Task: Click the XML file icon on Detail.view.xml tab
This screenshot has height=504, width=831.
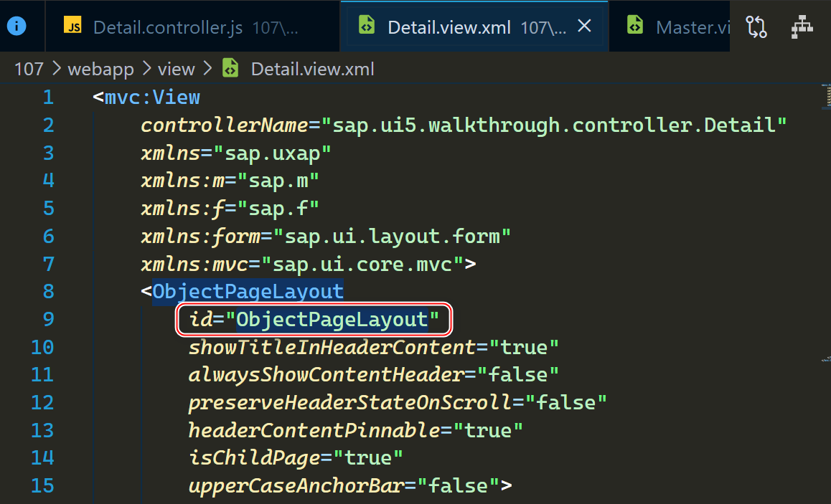Action: pos(366,25)
